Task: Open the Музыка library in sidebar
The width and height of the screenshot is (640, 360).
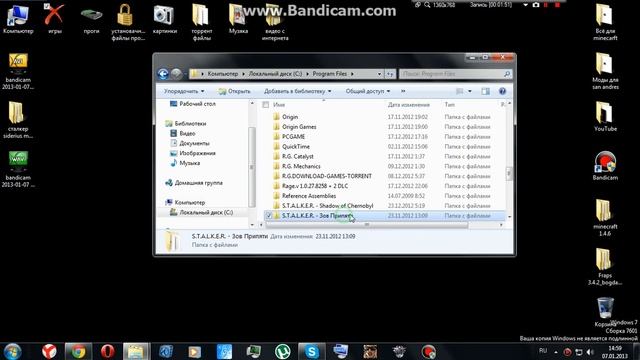Action: [x=190, y=163]
